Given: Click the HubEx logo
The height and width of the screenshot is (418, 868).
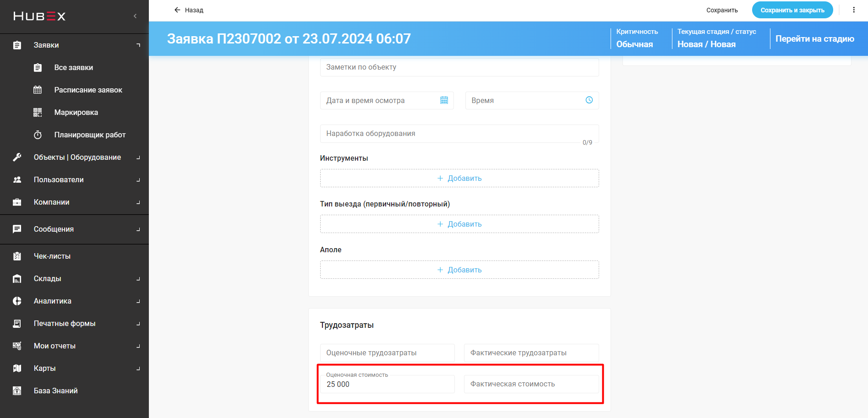Looking at the screenshot, I should 39,16.
